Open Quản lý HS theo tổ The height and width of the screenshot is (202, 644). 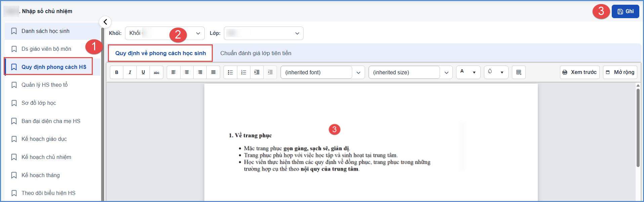pos(52,85)
